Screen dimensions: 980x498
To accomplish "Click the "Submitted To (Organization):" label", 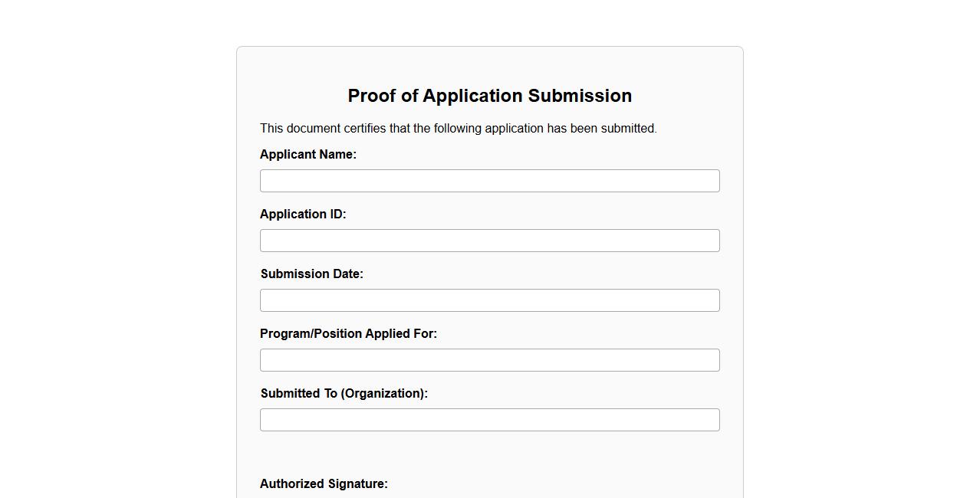I will (344, 394).
